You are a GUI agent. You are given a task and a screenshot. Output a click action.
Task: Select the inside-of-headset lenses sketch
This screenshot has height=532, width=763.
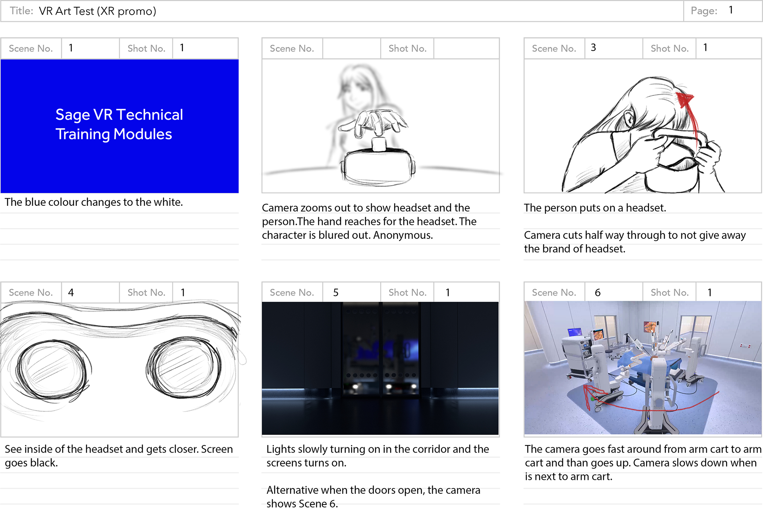120,369
